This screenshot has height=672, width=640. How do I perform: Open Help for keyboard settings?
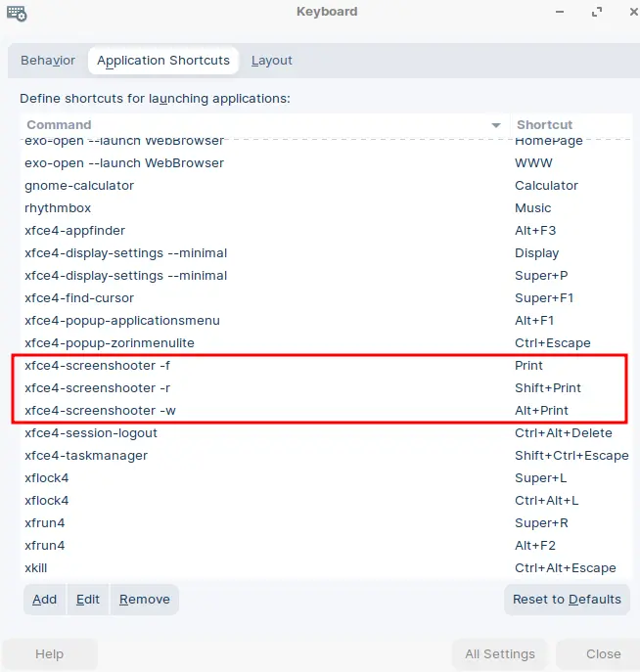(x=49, y=654)
